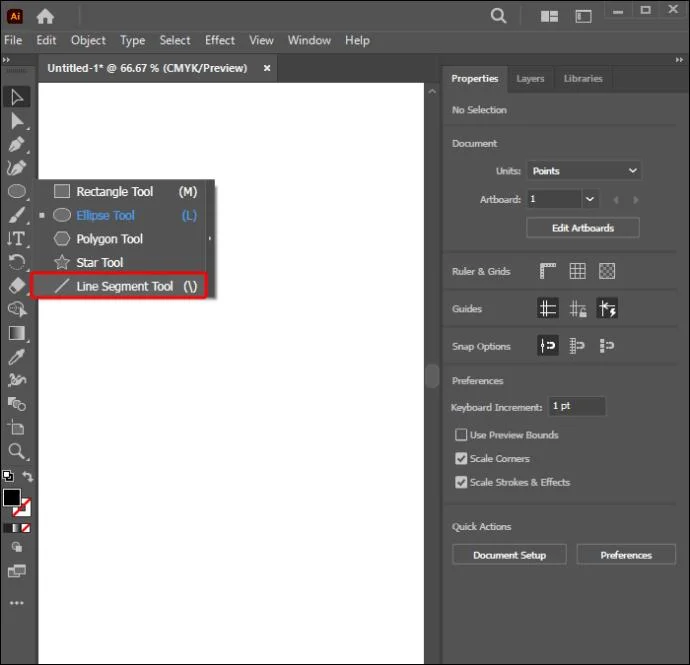This screenshot has height=665, width=690.
Task: Enable Use Preview Bounds checkbox
Action: [461, 435]
